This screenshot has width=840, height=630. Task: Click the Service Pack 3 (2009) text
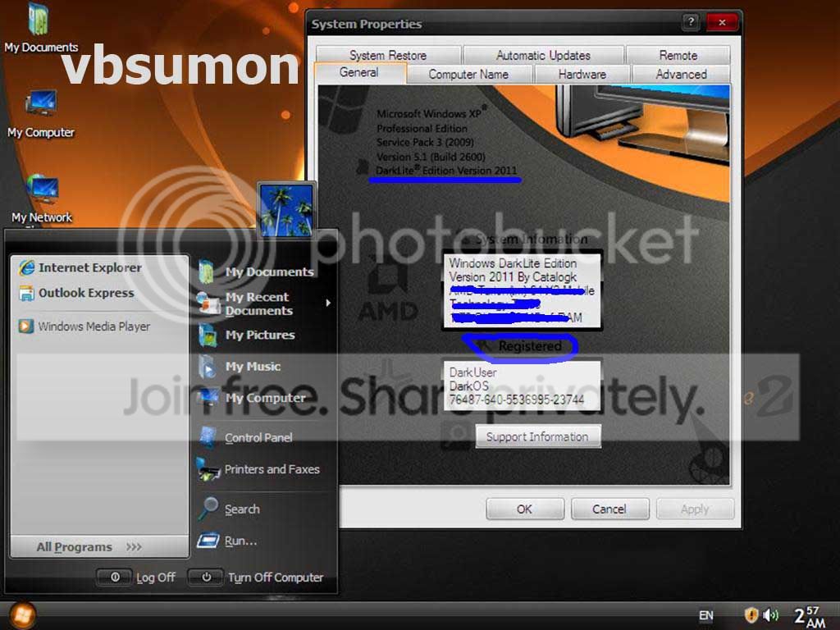pos(425,143)
